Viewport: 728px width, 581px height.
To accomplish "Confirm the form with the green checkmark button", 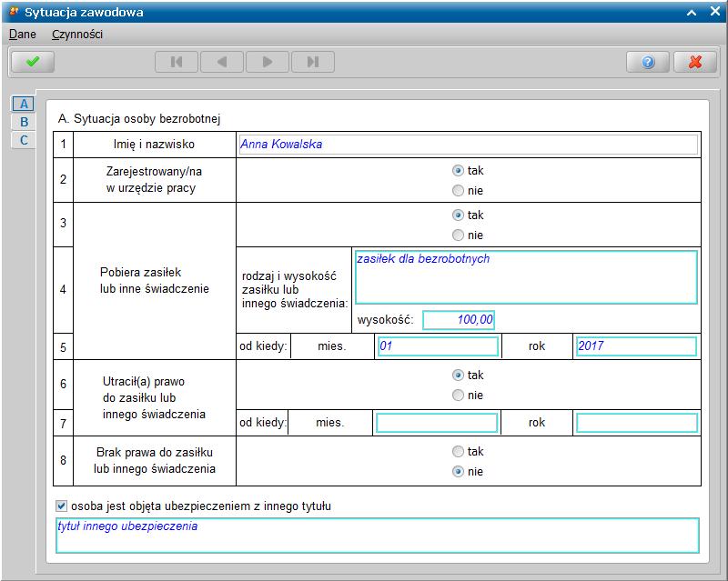I will pos(33,62).
